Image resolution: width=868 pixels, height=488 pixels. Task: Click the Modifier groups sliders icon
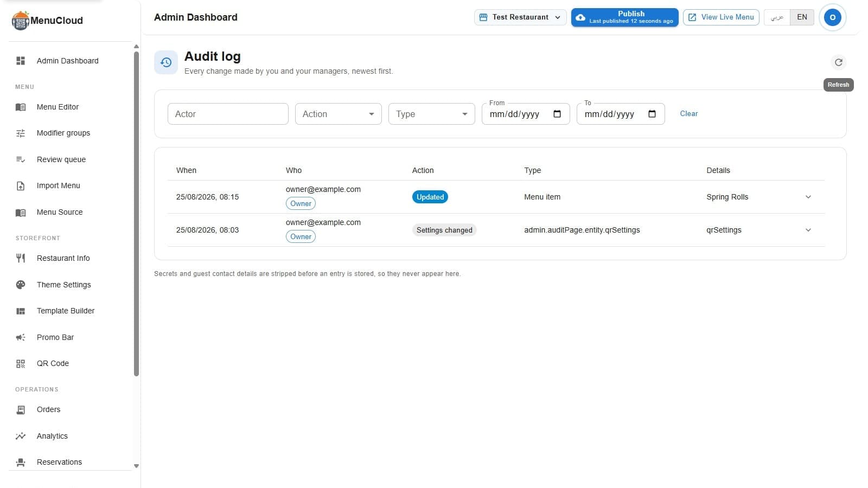21,133
